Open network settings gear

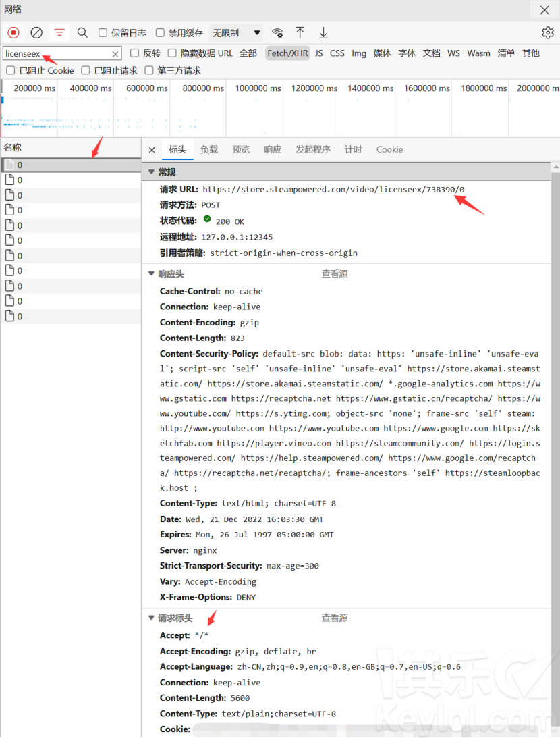tap(547, 32)
